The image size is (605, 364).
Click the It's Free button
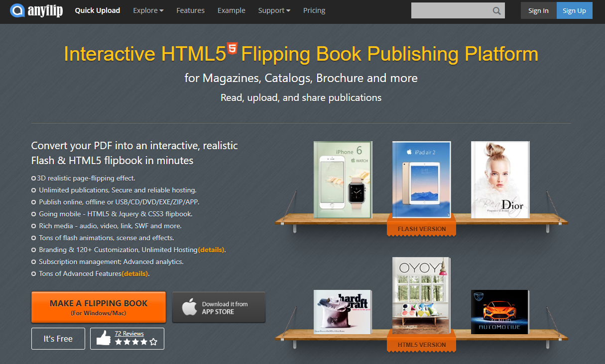58,339
